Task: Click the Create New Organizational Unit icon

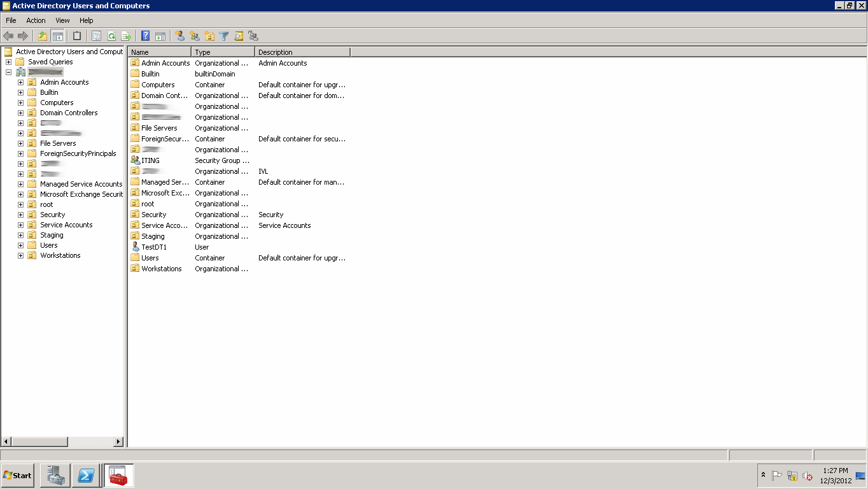Action: pyautogui.click(x=210, y=36)
